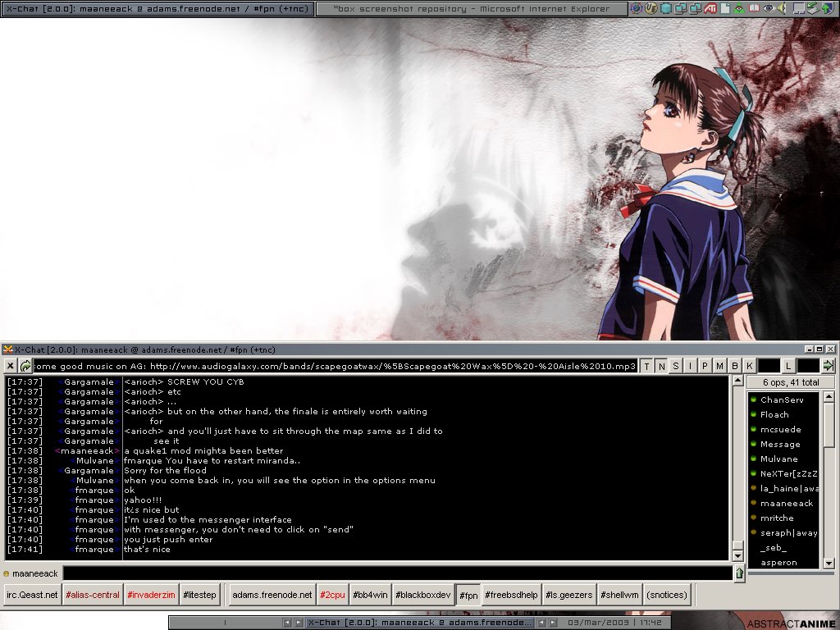This screenshot has width=840, height=630.
Task: Open the #2cpu channel tab
Action: click(332, 595)
